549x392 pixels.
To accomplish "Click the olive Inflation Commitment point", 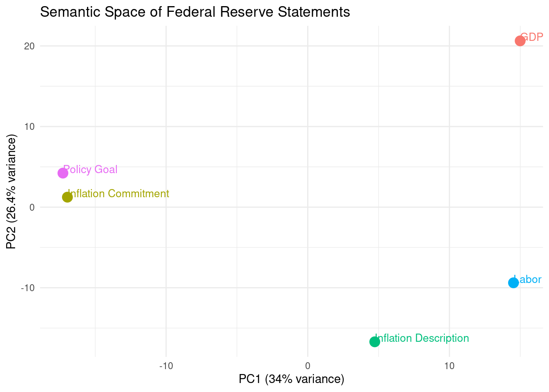I will pos(67,197).
